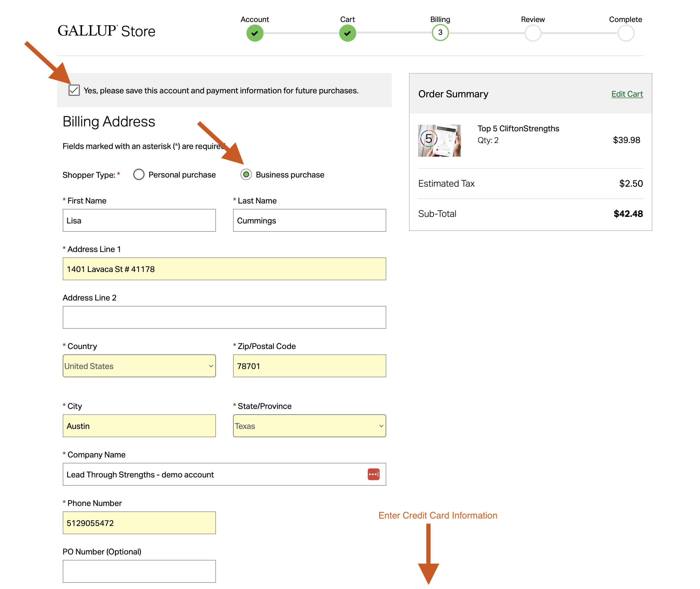Click the Billing Address heading
This screenshot has height=589, width=700.
tap(109, 122)
